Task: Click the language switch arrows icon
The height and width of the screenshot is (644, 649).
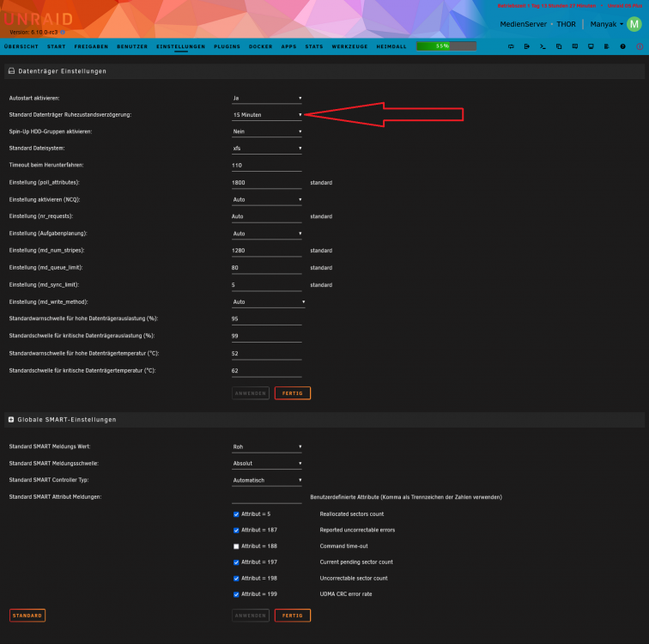Action: tap(511, 46)
